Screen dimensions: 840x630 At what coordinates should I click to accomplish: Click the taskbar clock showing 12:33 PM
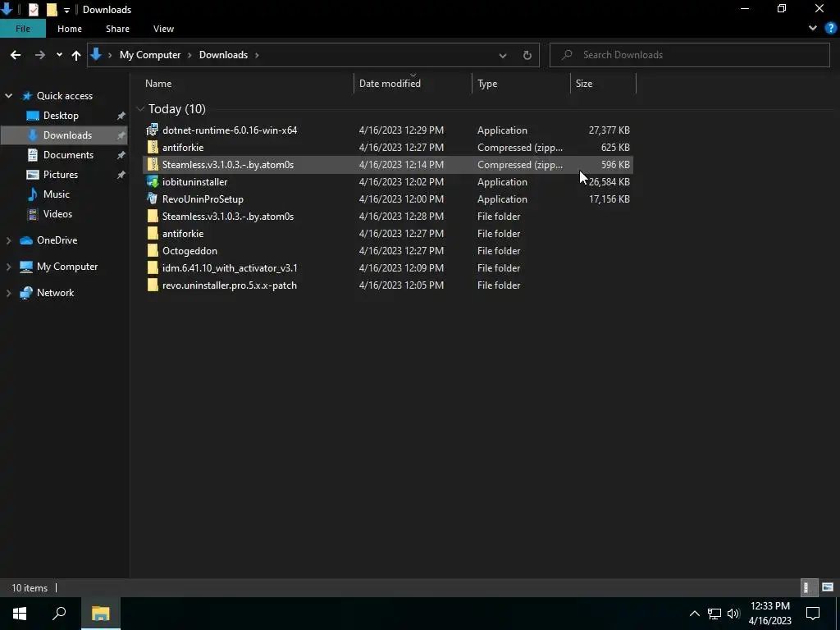pos(769,614)
